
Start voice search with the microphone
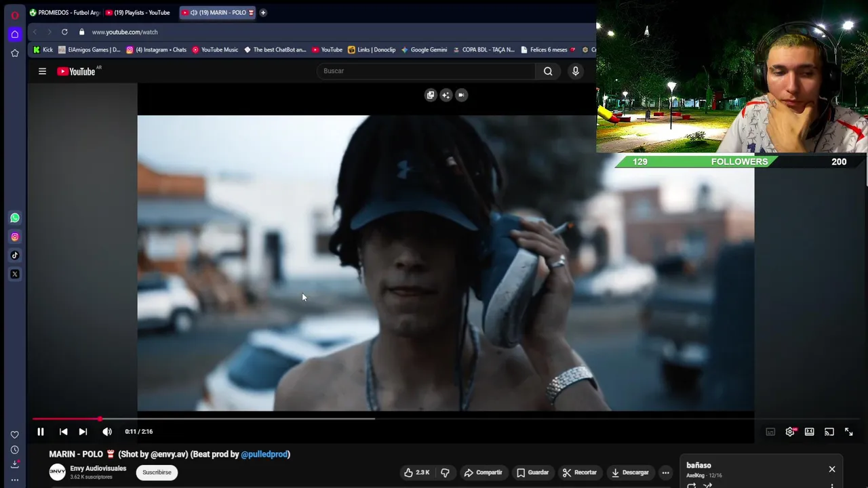tap(576, 71)
